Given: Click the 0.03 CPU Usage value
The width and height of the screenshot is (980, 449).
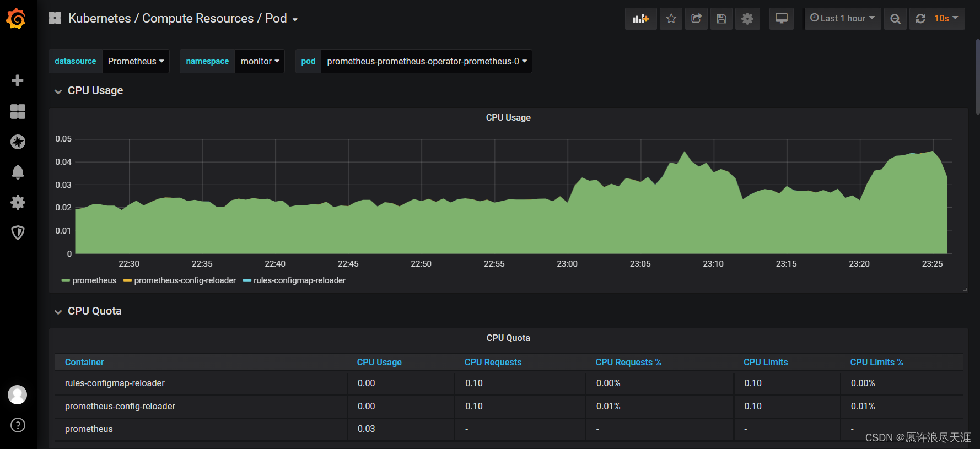Looking at the screenshot, I should tap(366, 429).
